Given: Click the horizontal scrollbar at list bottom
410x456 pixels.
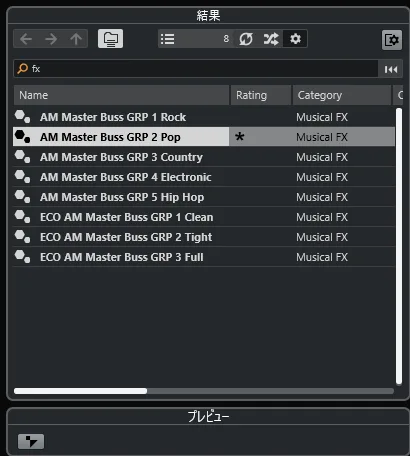Looking at the screenshot, I should 204,391.
